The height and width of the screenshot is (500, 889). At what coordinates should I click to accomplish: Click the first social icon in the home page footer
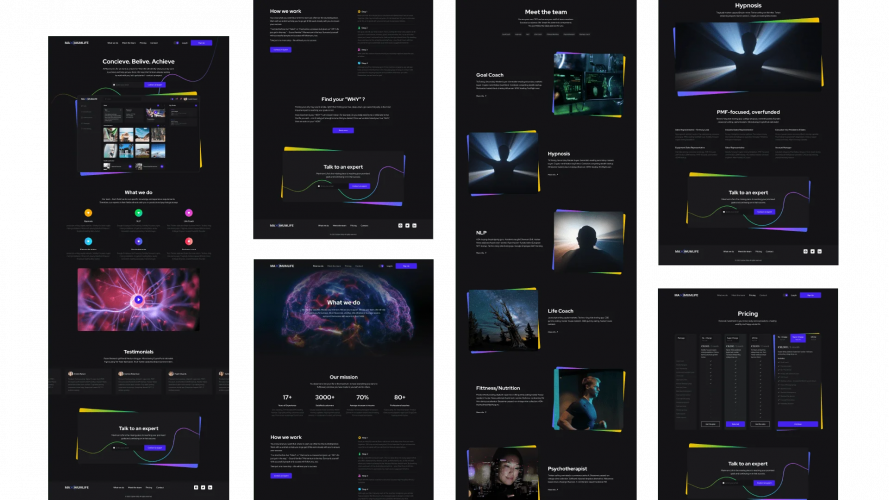click(x=196, y=488)
